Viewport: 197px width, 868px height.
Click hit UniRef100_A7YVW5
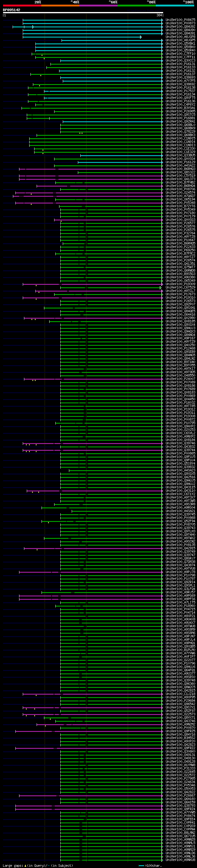tap(180, 812)
